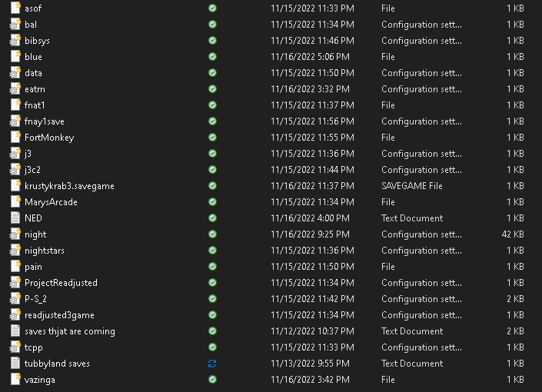Select the ProjectReadjusted file
Screen dimensions: 542x392
point(61,282)
